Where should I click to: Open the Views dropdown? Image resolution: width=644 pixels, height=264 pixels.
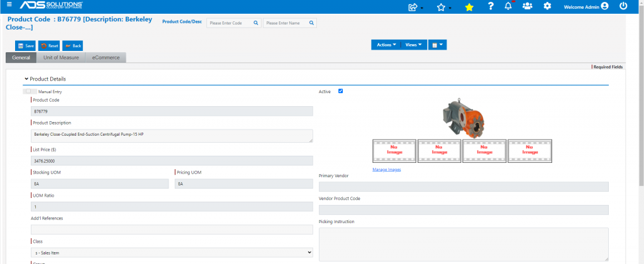[414, 45]
